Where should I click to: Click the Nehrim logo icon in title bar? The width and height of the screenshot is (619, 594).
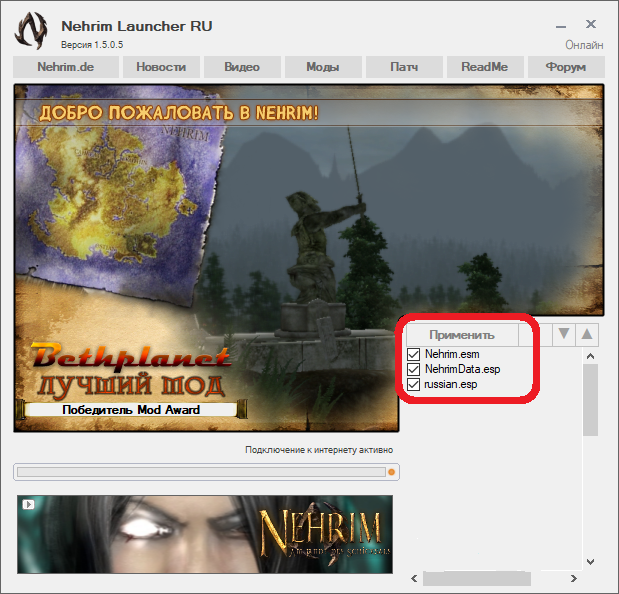[x=32, y=29]
